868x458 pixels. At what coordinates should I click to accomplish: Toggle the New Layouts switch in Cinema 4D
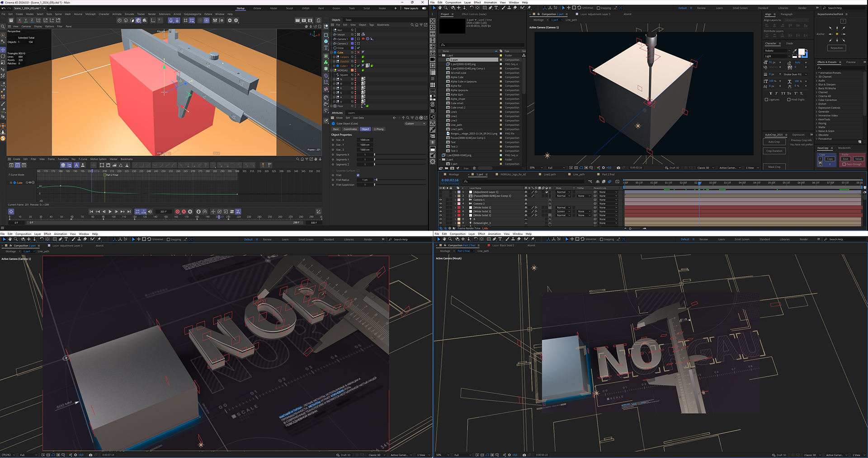pyautogui.click(x=424, y=8)
